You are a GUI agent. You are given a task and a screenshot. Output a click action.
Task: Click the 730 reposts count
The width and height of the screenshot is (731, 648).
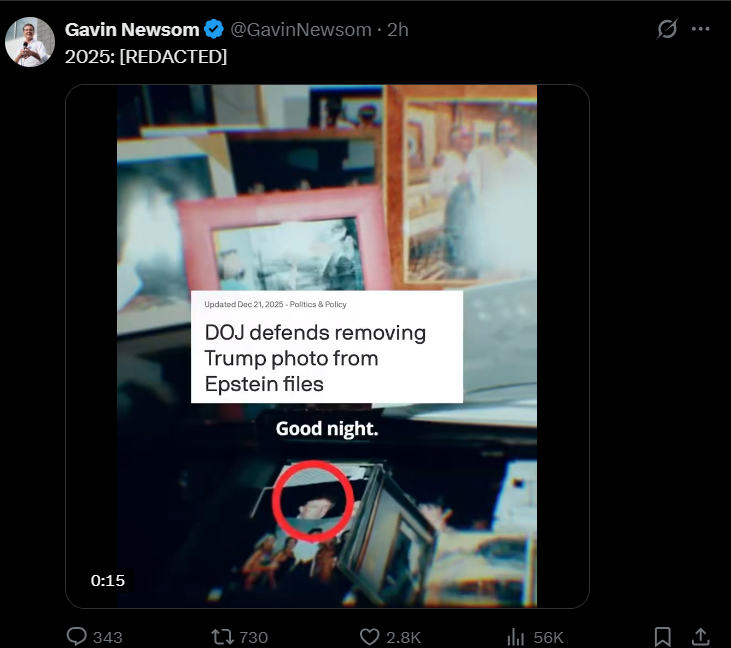(x=254, y=637)
